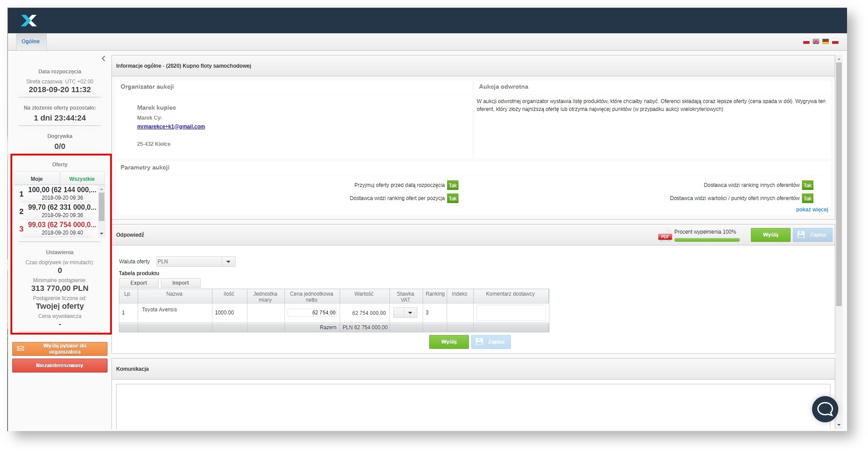Switch language using the UK flag
The width and height of the screenshot is (868, 452).
[x=816, y=41]
